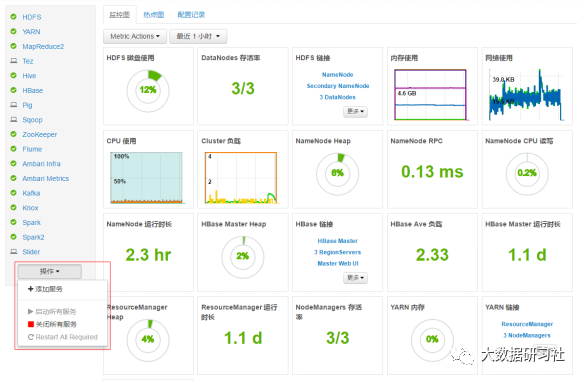Switch to the config history tab

191,15
